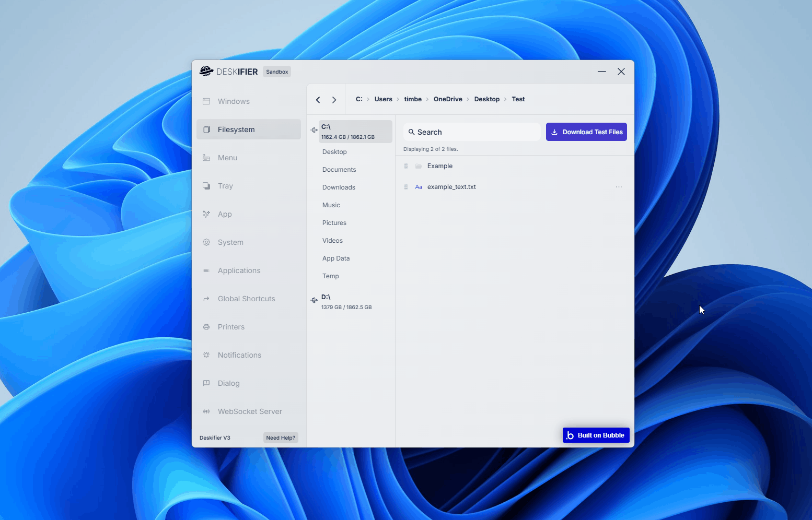Screen dimensions: 812x520
Task: Click the Aa icon of example_text.txt
Action: click(x=419, y=187)
